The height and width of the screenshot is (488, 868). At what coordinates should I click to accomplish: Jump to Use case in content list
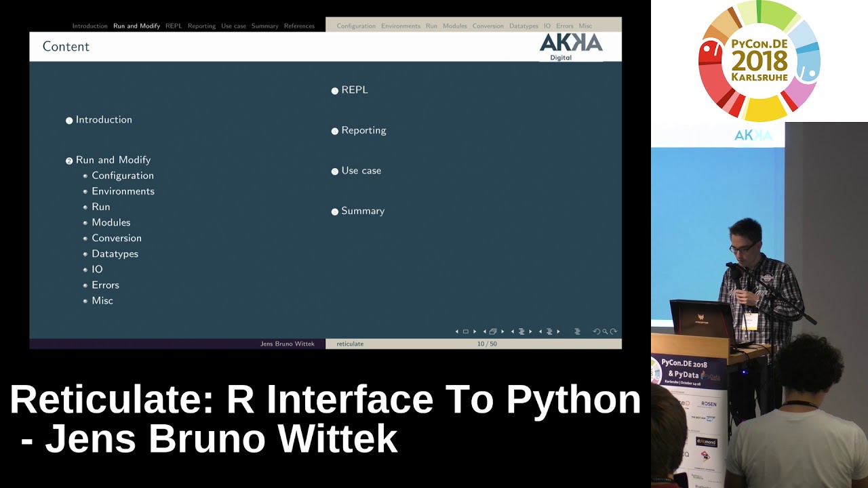[x=361, y=170]
